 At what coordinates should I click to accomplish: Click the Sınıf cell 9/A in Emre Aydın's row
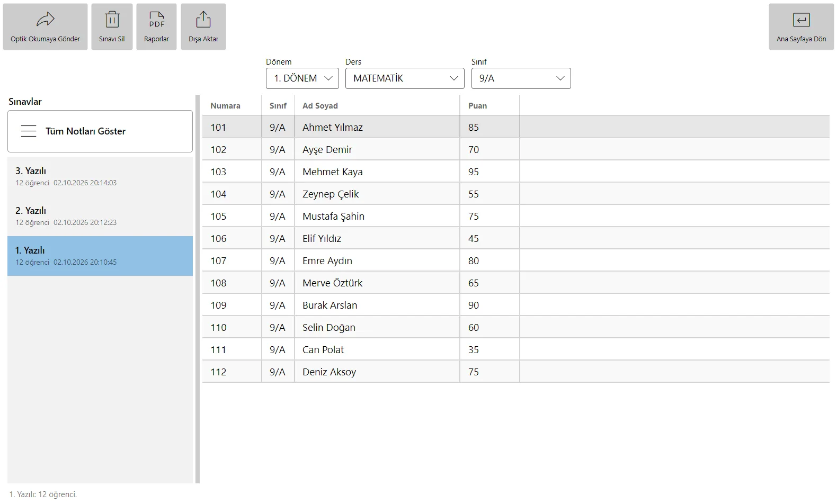pos(278,260)
